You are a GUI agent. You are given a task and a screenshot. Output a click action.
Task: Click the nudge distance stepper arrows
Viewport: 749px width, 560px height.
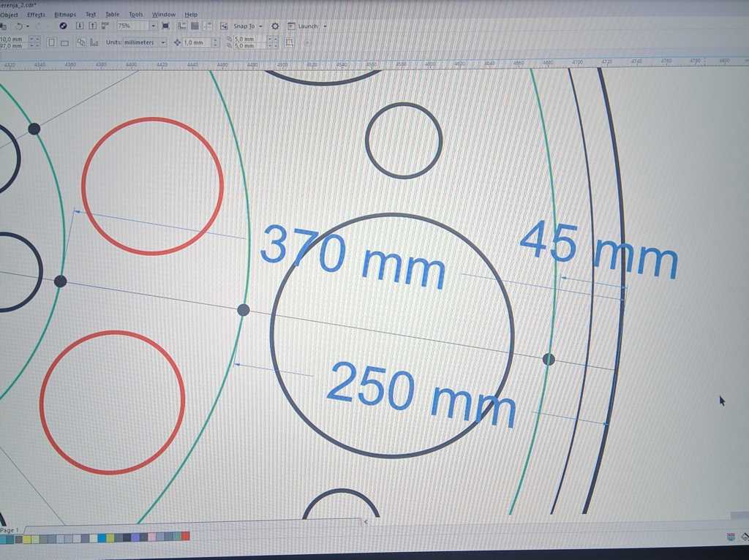tap(215, 42)
